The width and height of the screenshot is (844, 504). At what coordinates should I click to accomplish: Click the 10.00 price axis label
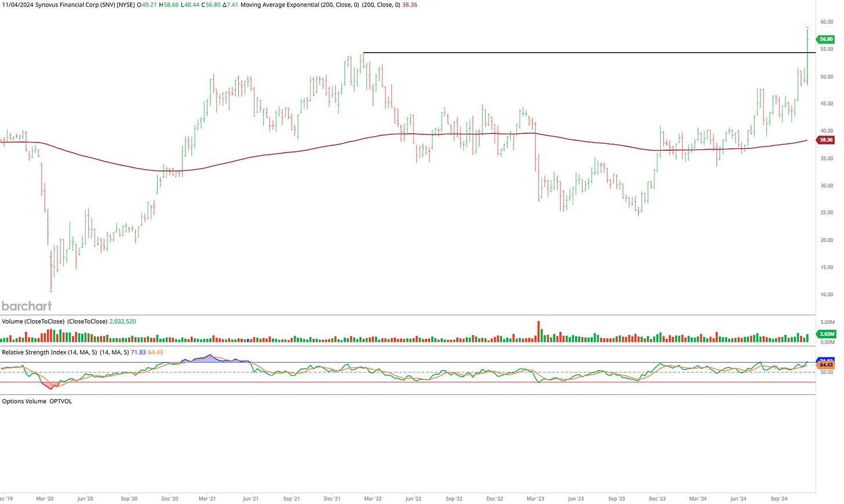[x=827, y=294]
